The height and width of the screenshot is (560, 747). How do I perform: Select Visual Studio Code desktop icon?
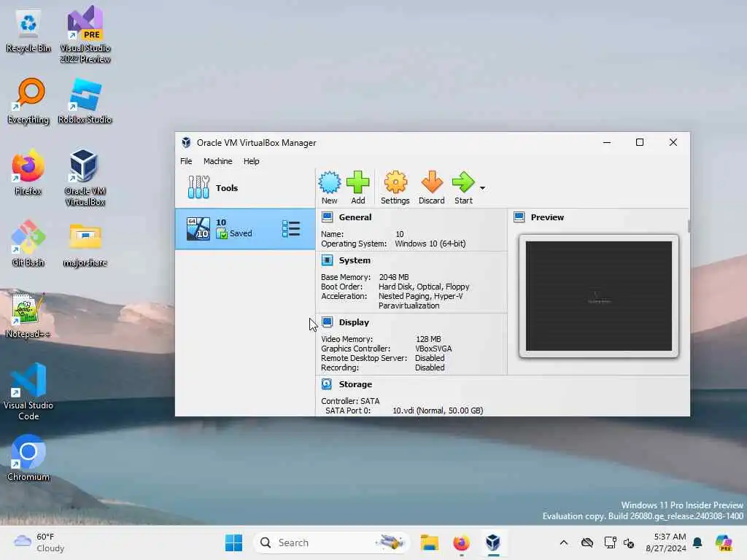[x=28, y=392]
